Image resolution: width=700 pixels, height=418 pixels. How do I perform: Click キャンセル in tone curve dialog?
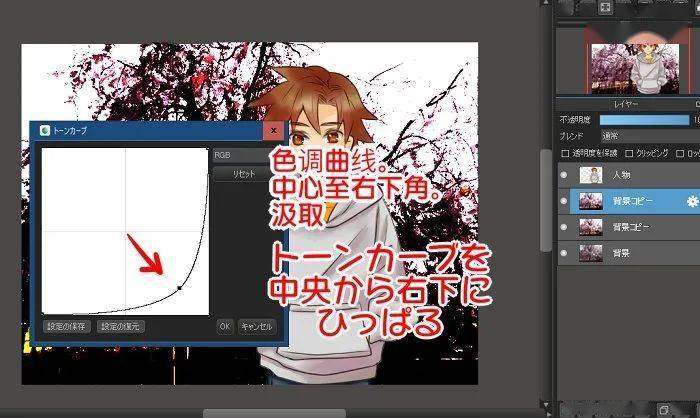coord(257,326)
